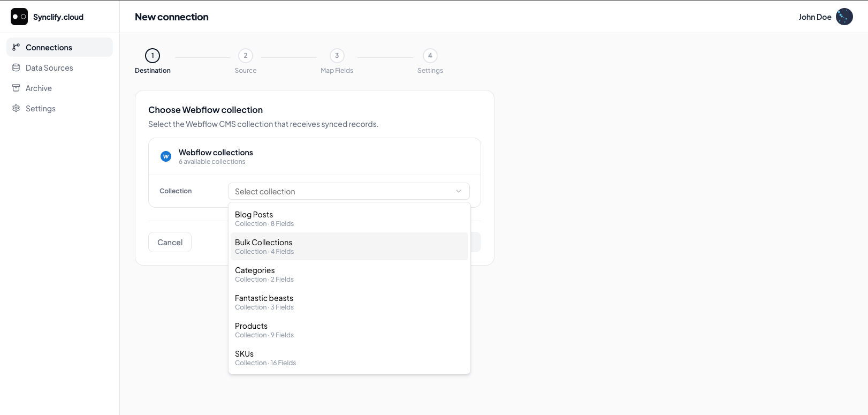Click the Select the Webflow CMS collection description
This screenshot has height=415, width=868.
[x=263, y=124]
